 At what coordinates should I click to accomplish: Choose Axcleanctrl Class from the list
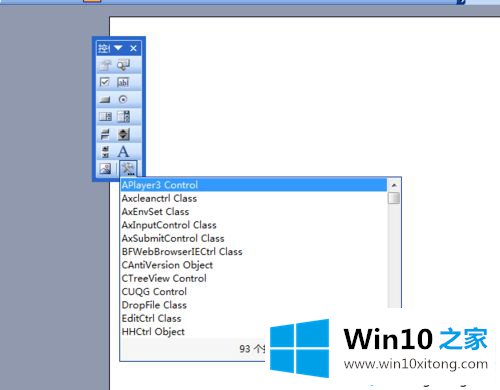(254, 198)
